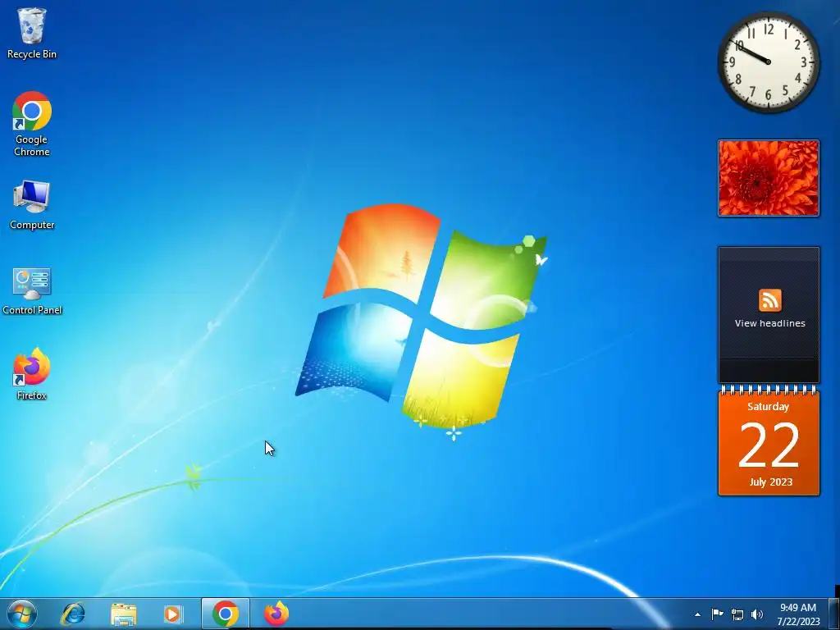Open the volume speaker tray icon
840x630 pixels.
coord(757,614)
